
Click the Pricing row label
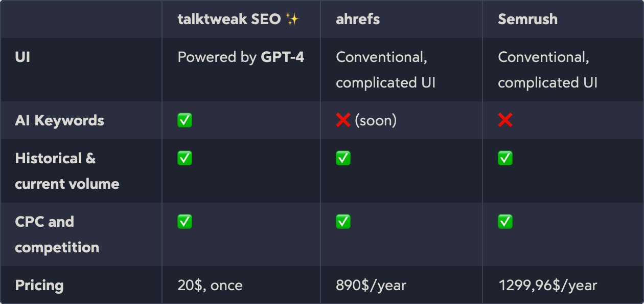[39, 286]
